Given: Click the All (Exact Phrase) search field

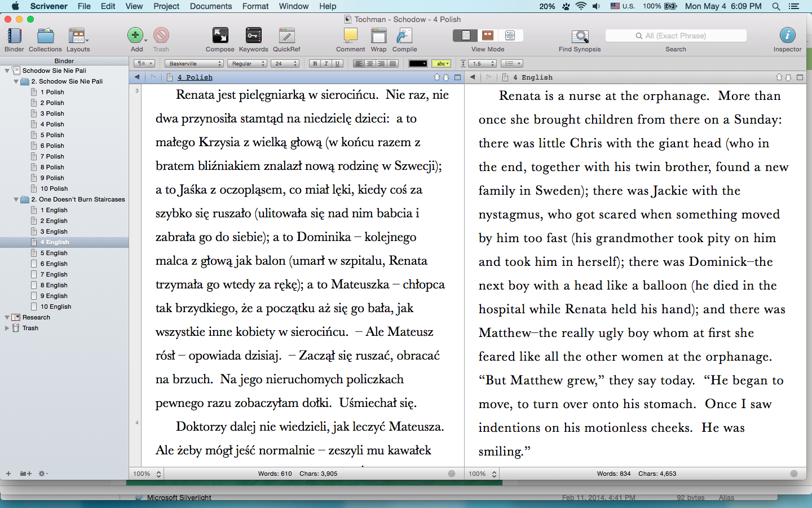Looking at the screenshot, I should click(676, 36).
